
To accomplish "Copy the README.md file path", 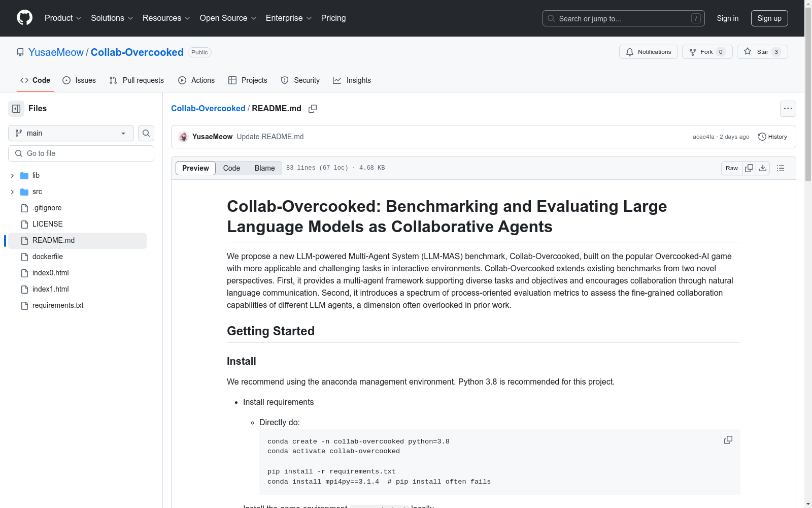I will (313, 109).
